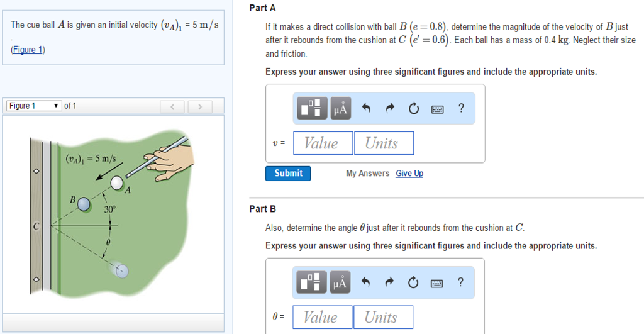Submit the Part A answer
The width and height of the screenshot is (644, 334).
point(288,173)
